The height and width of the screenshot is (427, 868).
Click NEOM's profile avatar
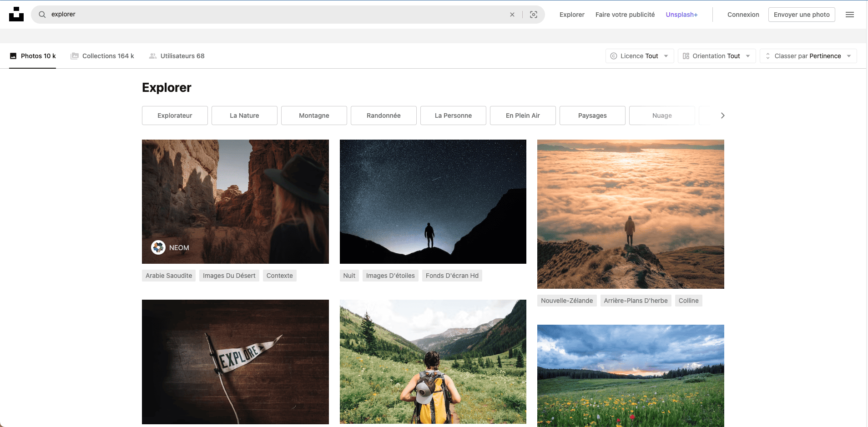point(158,247)
